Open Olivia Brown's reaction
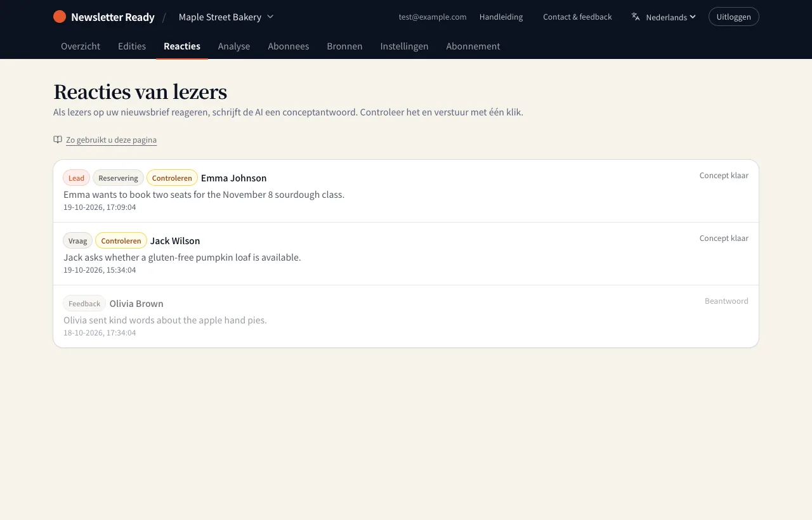The height and width of the screenshot is (520, 812). (406, 316)
